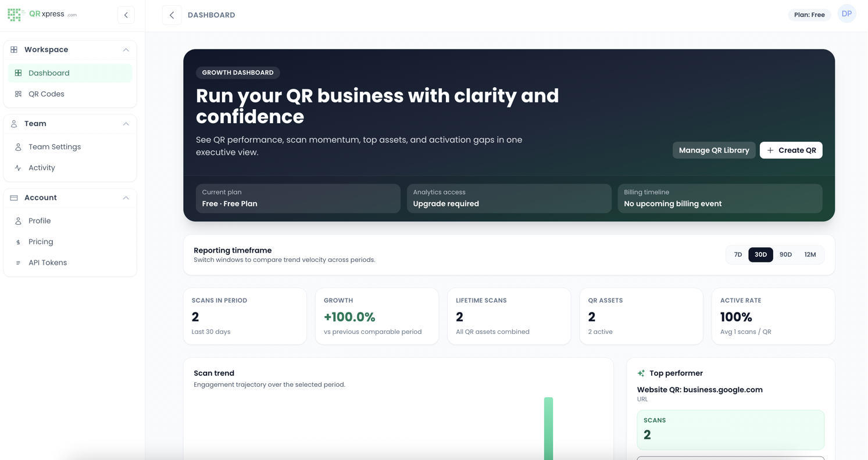This screenshot has height=460, width=868.
Task: Click the Account card icon
Action: click(14, 198)
